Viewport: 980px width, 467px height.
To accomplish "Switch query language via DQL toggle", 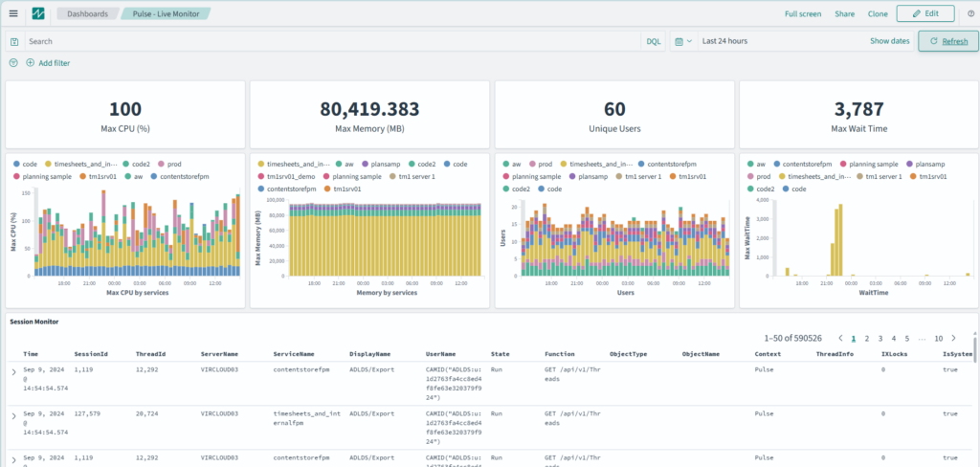I will (653, 42).
